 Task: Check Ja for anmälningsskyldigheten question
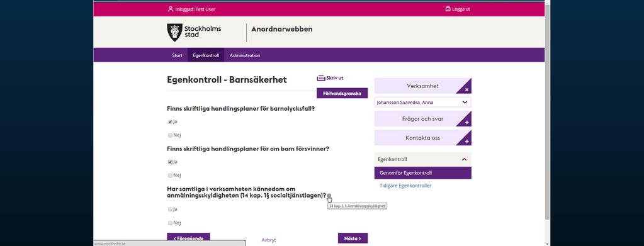point(170,209)
